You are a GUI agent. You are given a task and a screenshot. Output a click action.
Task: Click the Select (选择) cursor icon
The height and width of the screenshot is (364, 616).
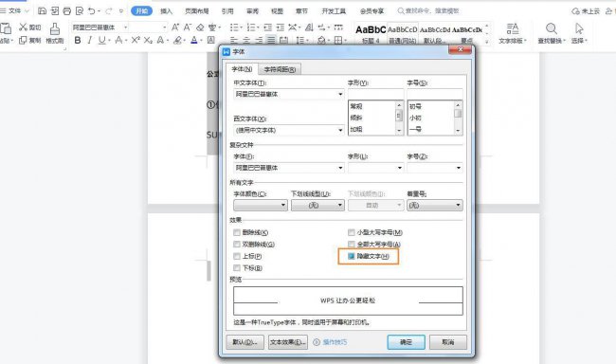tap(579, 28)
